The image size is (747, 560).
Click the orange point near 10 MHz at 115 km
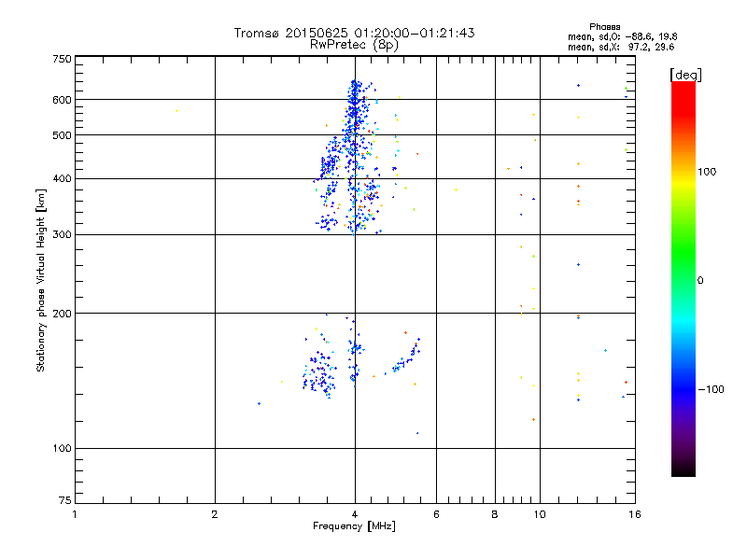(533, 419)
